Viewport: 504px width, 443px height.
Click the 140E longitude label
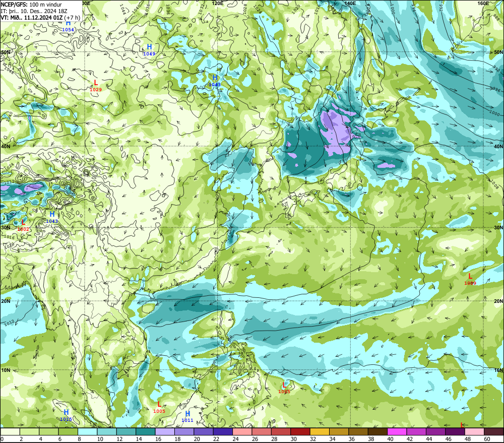click(x=350, y=3)
